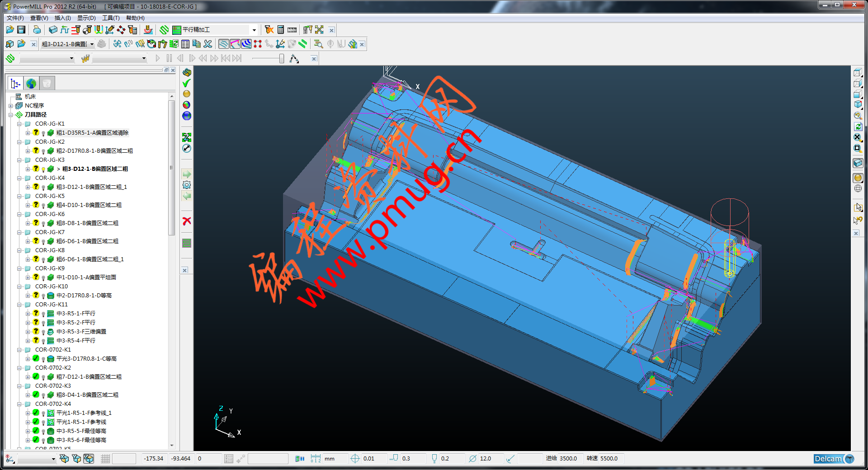This screenshot has height=470, width=868.
Task: Toggle lightbulb for 粗7-D12-1-B偏置区域二粗
Action: [x=43, y=377]
